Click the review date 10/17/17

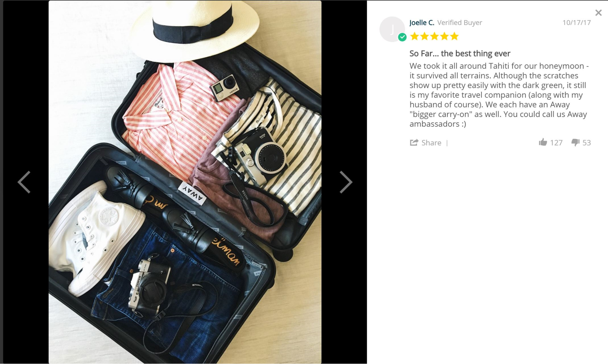pos(576,22)
